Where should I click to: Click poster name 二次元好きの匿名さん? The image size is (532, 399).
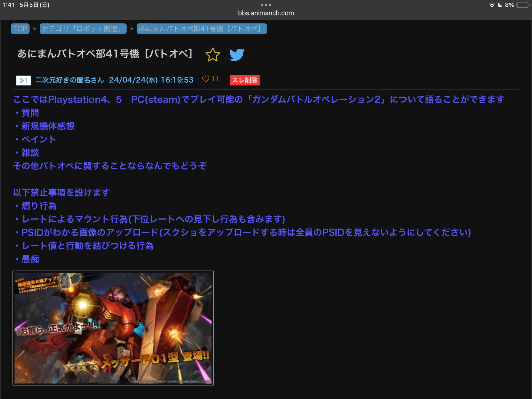point(70,80)
